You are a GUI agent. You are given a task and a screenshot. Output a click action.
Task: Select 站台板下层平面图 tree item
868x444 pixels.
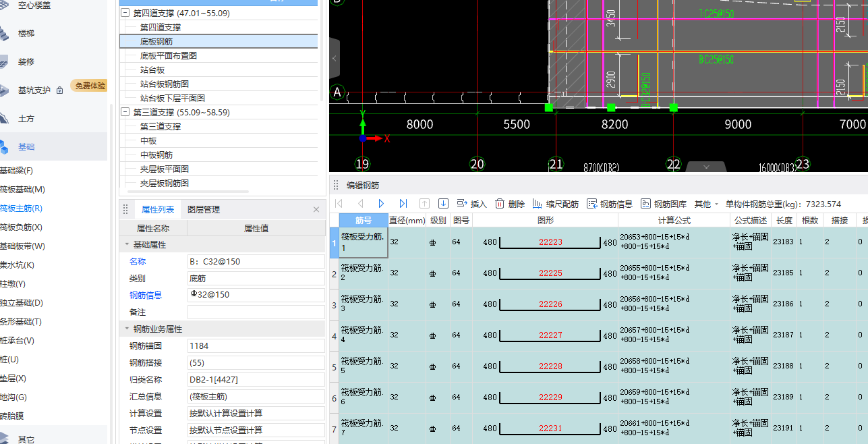click(173, 98)
